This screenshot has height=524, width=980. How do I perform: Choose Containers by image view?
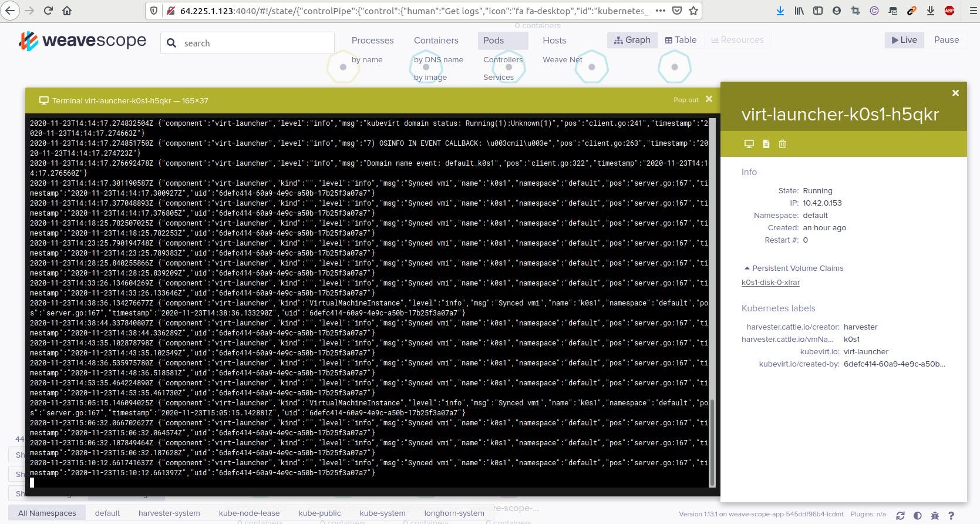click(x=430, y=77)
